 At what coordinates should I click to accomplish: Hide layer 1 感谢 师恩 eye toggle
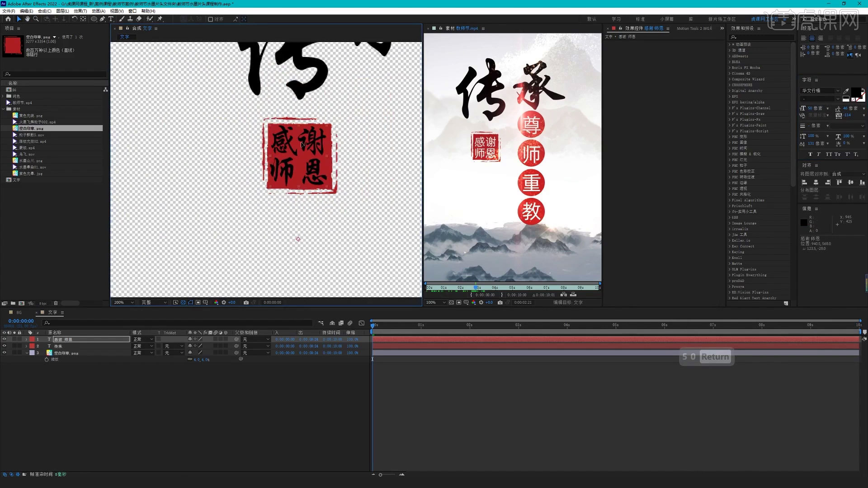click(5, 339)
